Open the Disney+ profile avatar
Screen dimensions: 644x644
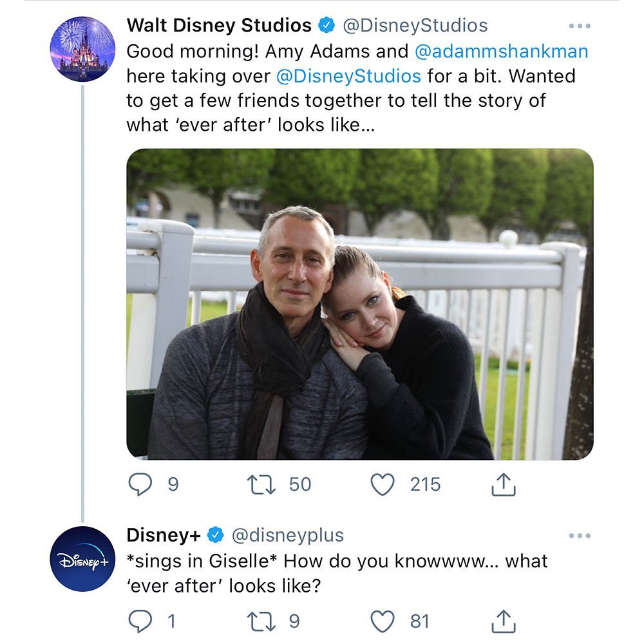[x=82, y=559]
